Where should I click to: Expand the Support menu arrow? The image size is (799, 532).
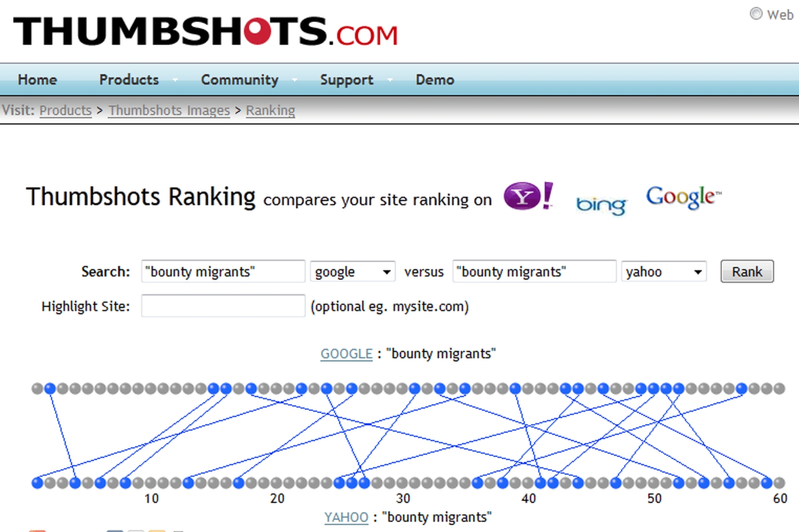coord(390,80)
